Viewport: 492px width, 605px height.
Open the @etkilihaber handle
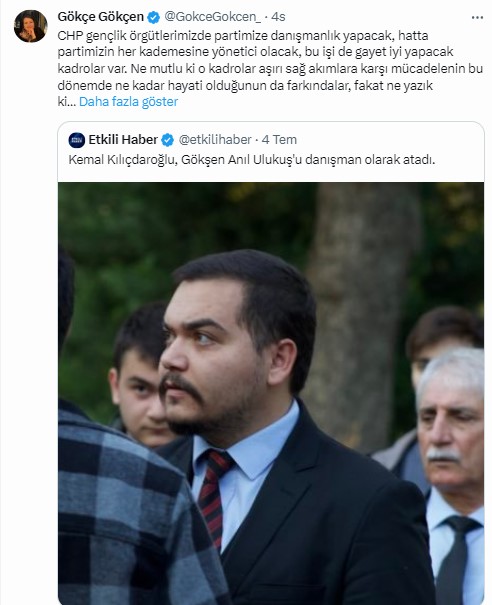pyautogui.click(x=215, y=139)
